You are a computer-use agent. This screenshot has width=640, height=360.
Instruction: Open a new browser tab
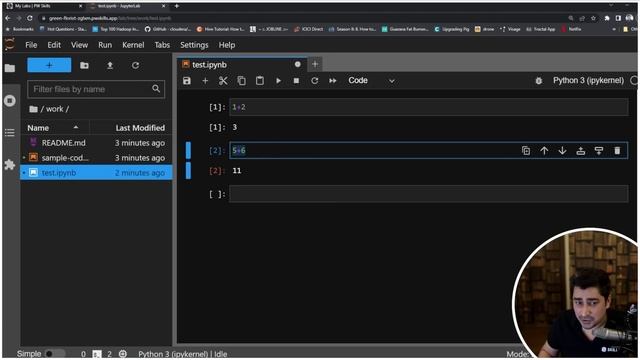177,6
